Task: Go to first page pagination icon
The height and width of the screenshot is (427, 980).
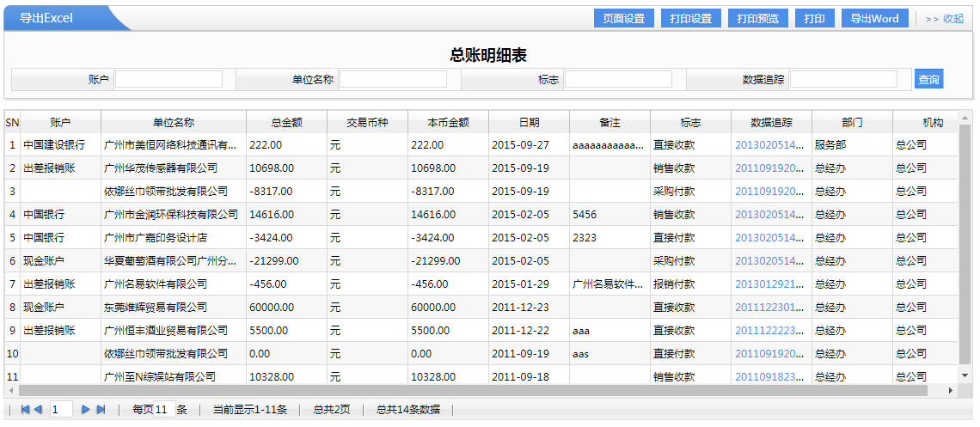Action: [25, 410]
